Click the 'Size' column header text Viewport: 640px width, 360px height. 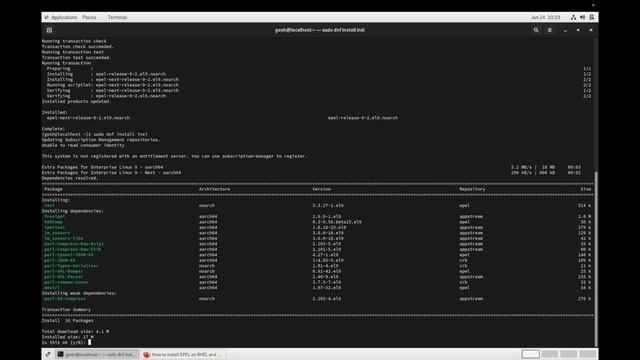pos(586,189)
